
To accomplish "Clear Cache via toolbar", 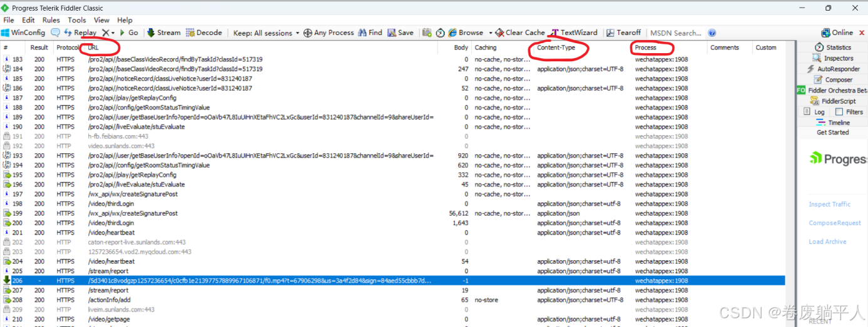I will [x=519, y=33].
